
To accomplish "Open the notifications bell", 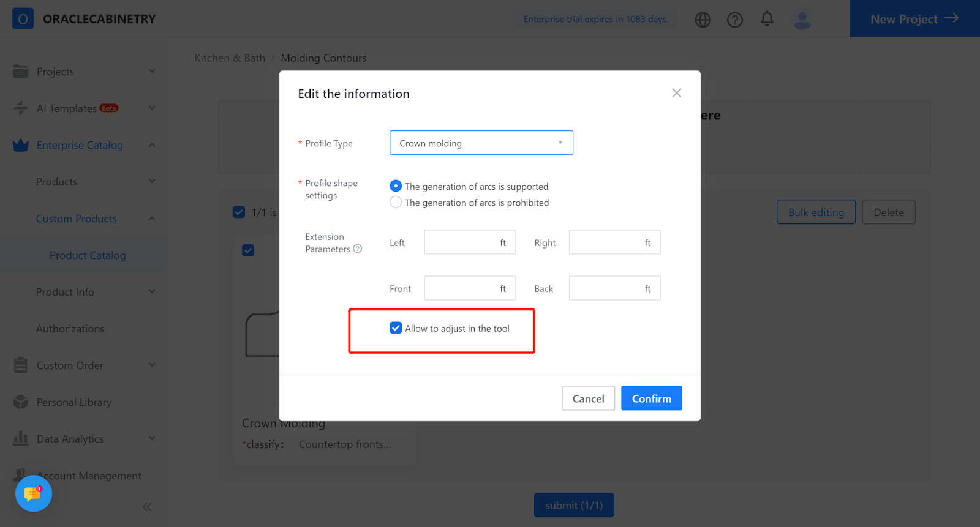I will tap(767, 19).
